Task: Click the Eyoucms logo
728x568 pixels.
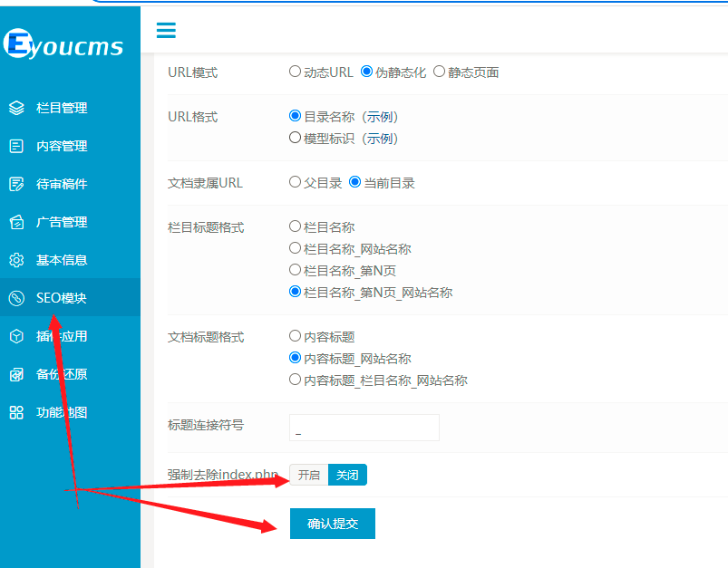Action: [63, 43]
